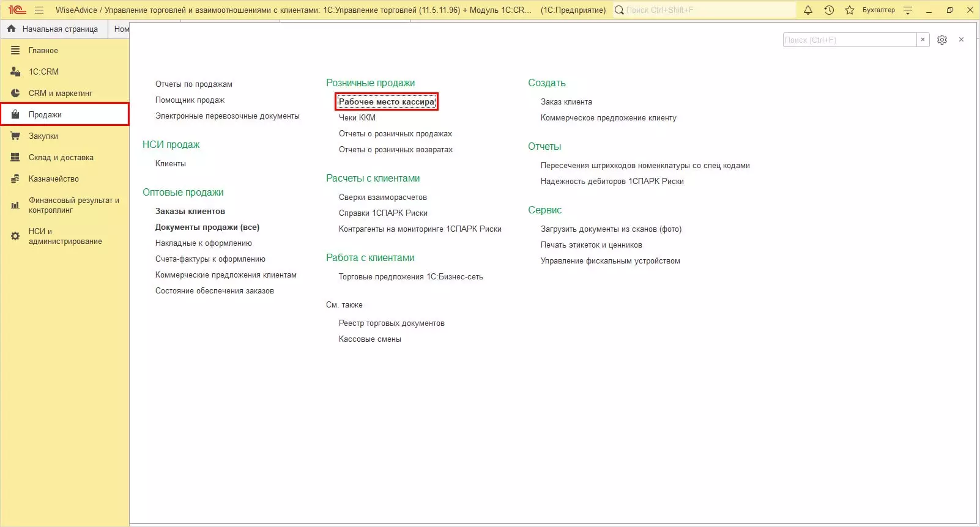
Task: Click the gear icon for НСИ и администрирование
Action: 15,236
